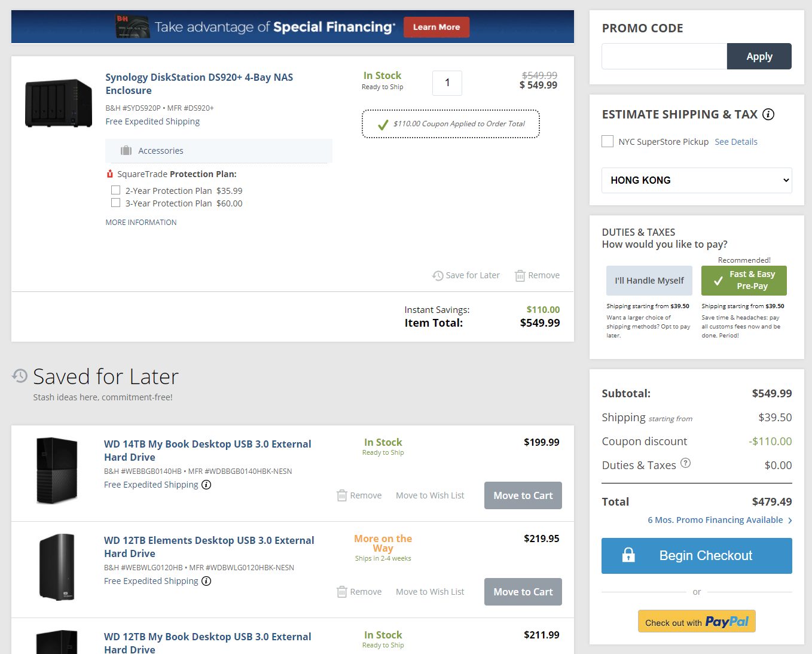Image resolution: width=812 pixels, height=654 pixels.
Task: Open Synology DiskStation DS920+ product link
Action: (x=199, y=84)
